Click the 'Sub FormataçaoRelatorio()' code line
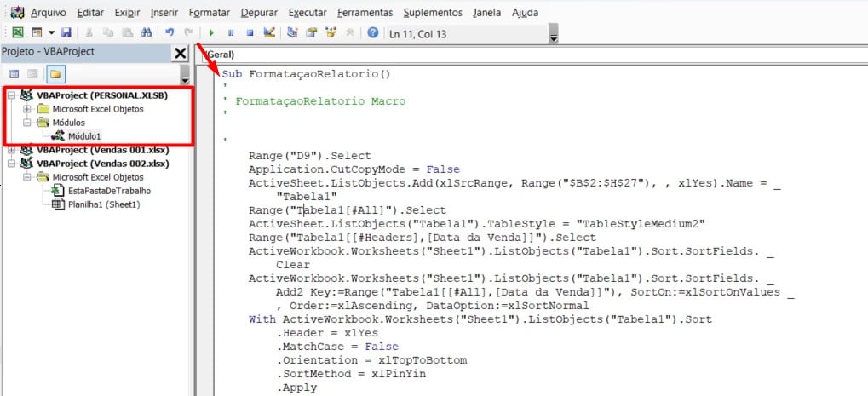 pos(307,74)
